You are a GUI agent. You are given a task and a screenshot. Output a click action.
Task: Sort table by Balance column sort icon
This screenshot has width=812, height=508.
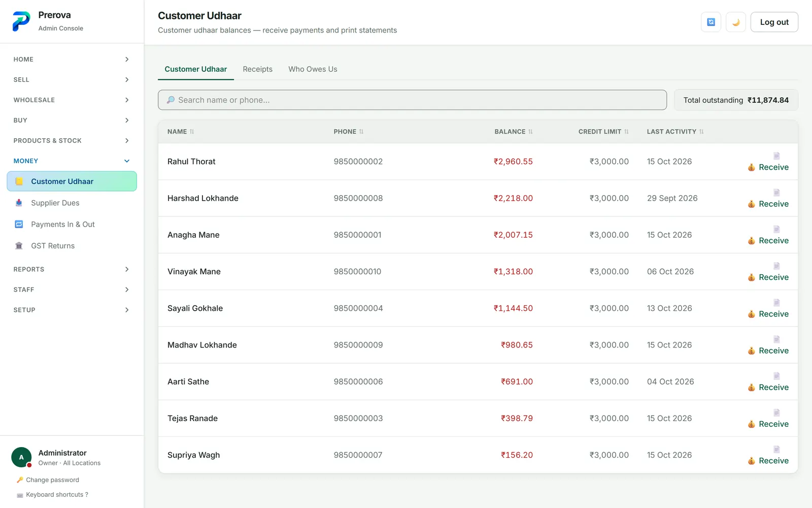pyautogui.click(x=530, y=132)
